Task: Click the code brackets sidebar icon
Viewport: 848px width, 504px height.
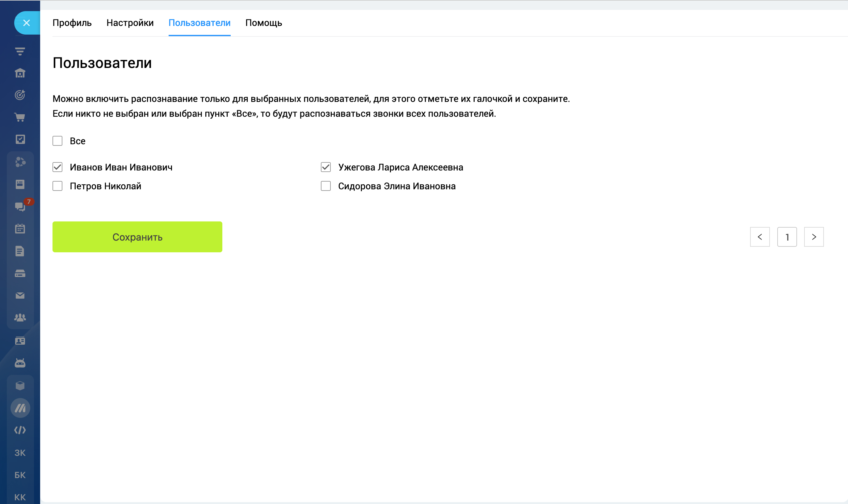Action: 20,430
